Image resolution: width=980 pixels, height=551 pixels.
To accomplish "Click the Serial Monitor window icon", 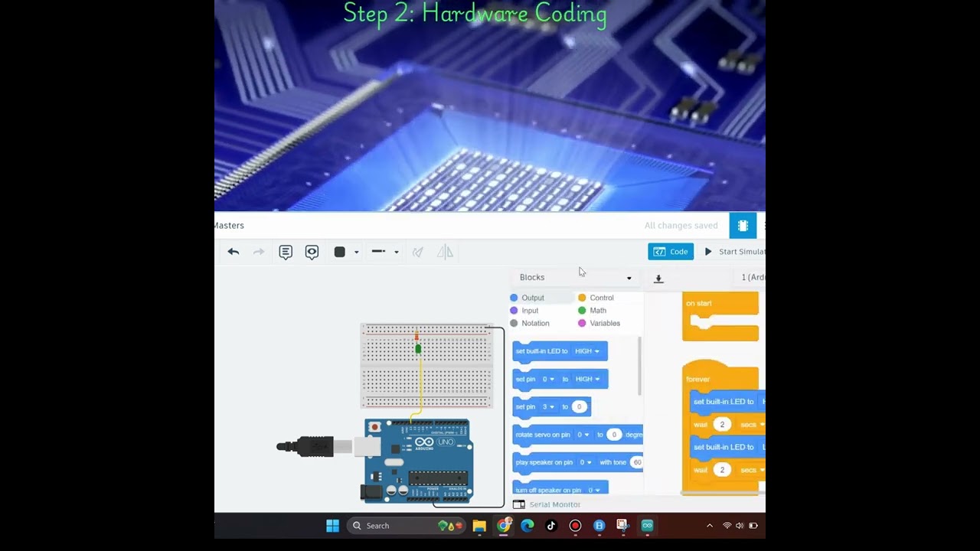I will (518, 504).
